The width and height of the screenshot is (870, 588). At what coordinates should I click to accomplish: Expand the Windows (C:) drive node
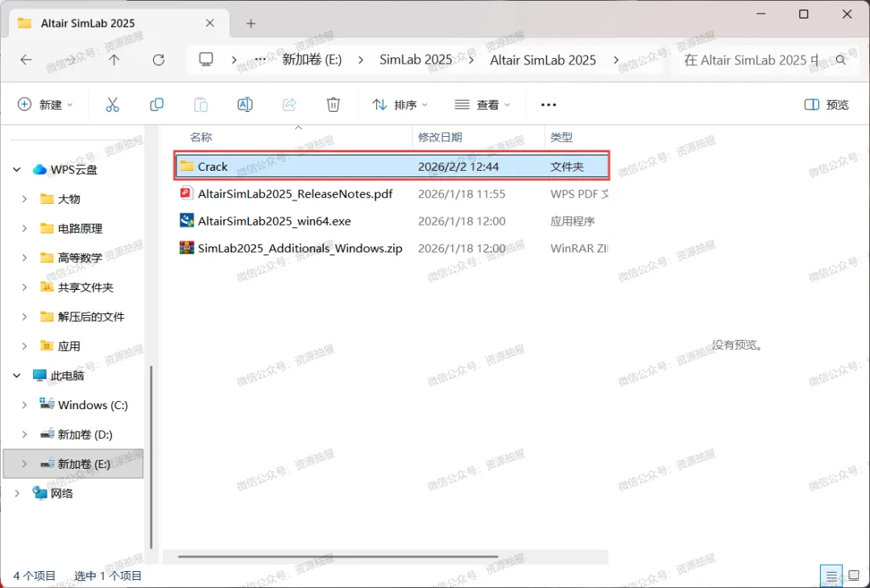coord(24,405)
